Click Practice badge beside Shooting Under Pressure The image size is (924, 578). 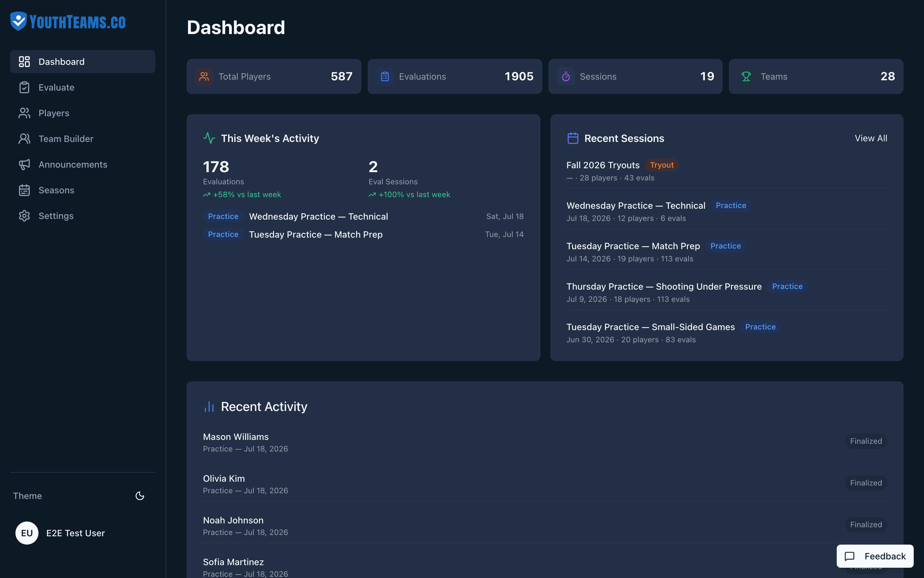pos(787,286)
